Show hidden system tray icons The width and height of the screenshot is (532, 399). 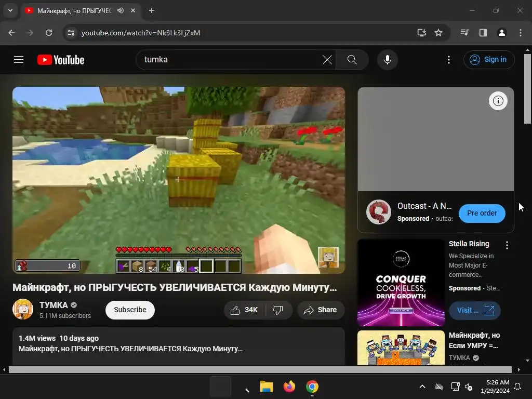(x=422, y=387)
